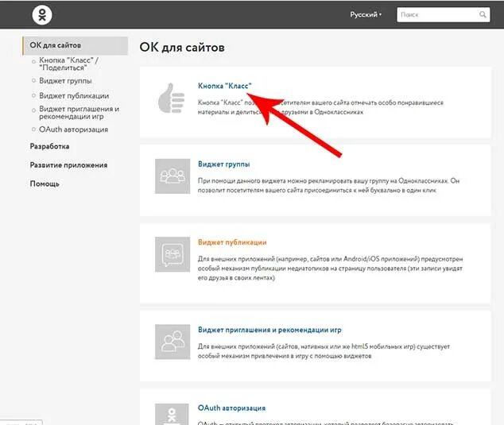This screenshot has height=425, width=504.
Task: Follow the "Виджет группы" heading link
Action: [x=223, y=164]
